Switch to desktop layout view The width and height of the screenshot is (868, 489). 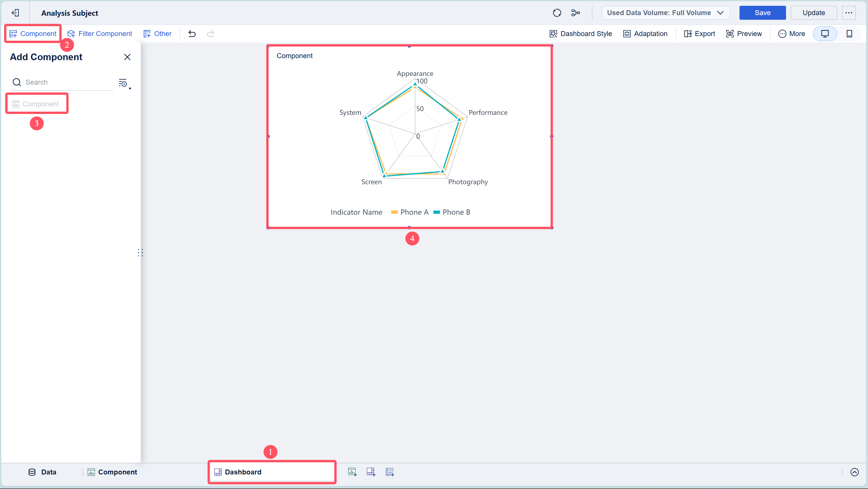(824, 34)
